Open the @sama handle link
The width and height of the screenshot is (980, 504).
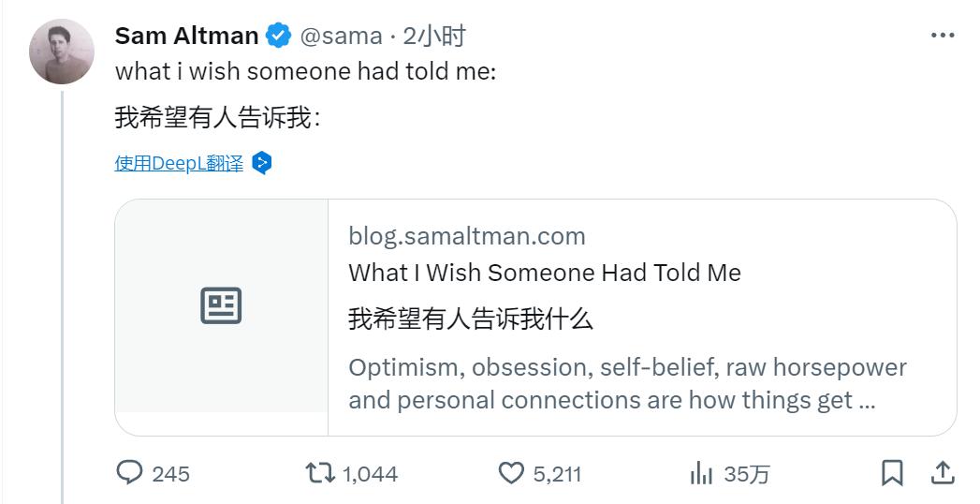point(341,37)
